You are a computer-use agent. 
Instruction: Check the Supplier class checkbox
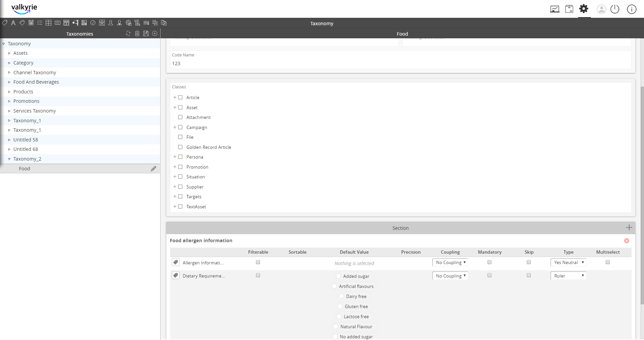click(x=180, y=187)
